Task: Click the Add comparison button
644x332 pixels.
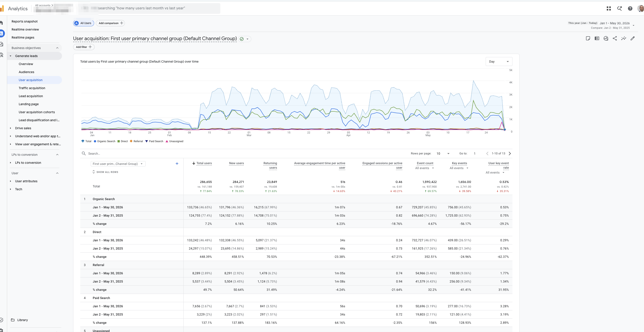Action: tap(110, 23)
